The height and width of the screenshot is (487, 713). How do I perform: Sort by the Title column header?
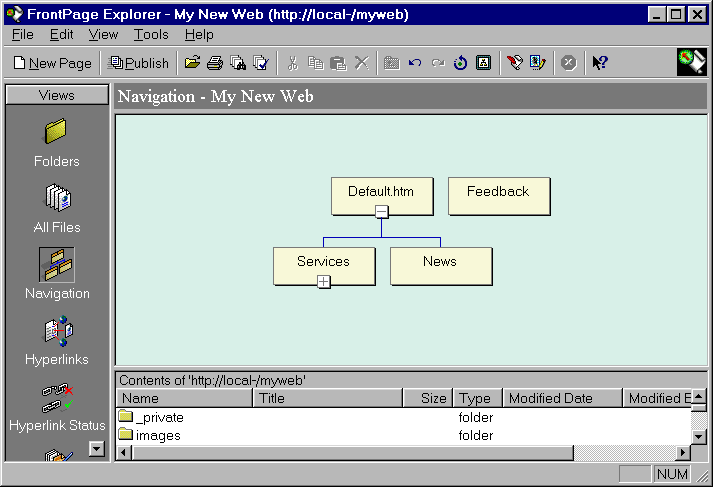coord(328,398)
